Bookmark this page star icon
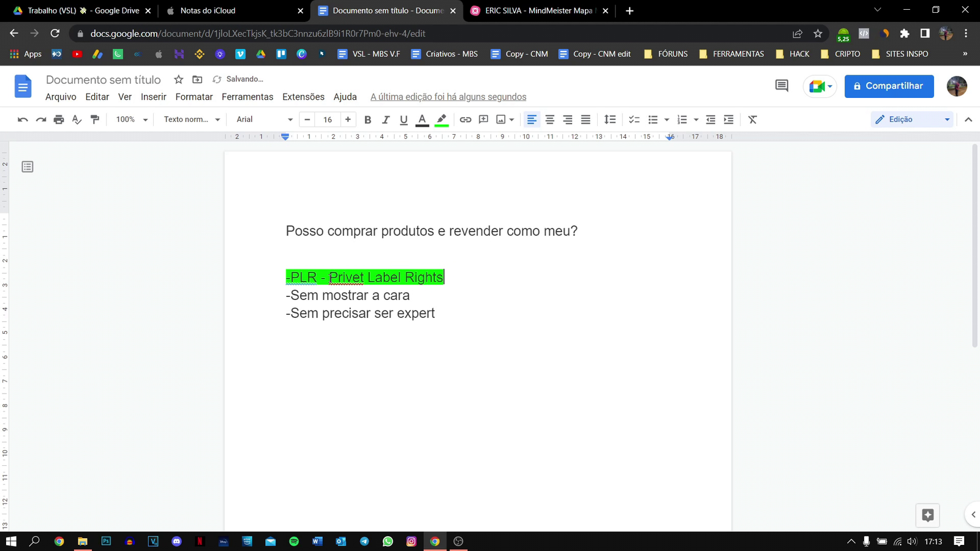 [818, 34]
